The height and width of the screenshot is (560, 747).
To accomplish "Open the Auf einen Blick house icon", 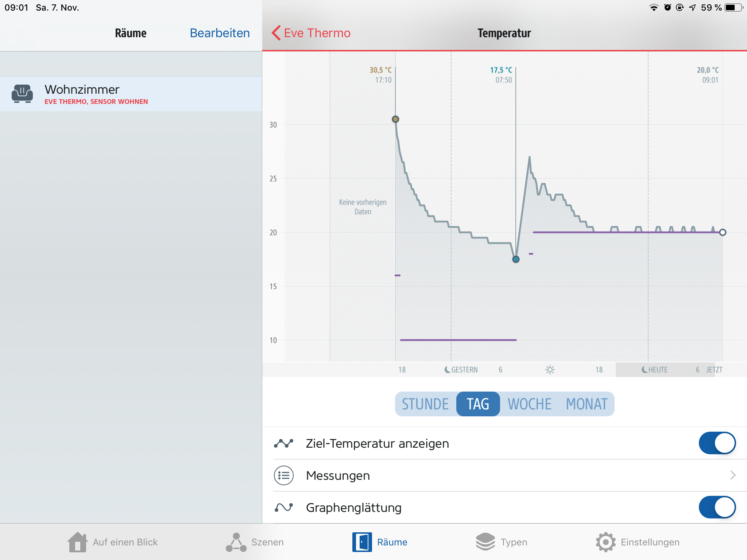I will pos(77,542).
